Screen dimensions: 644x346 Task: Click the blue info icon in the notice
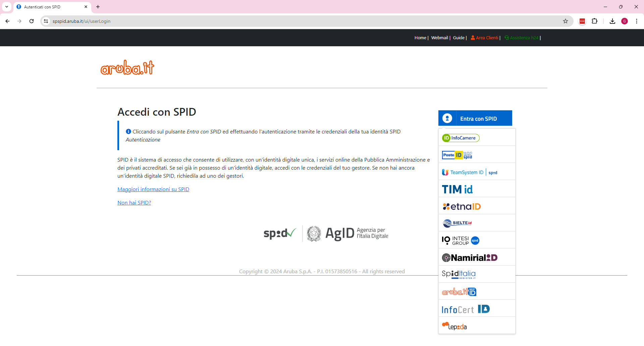coord(128,131)
